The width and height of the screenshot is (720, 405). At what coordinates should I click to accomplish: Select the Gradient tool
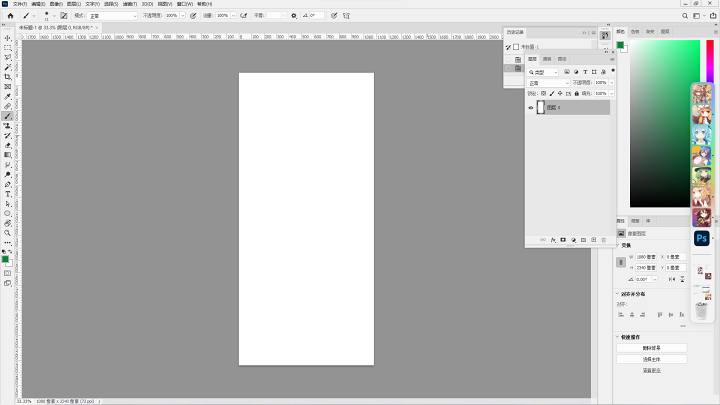click(x=8, y=155)
